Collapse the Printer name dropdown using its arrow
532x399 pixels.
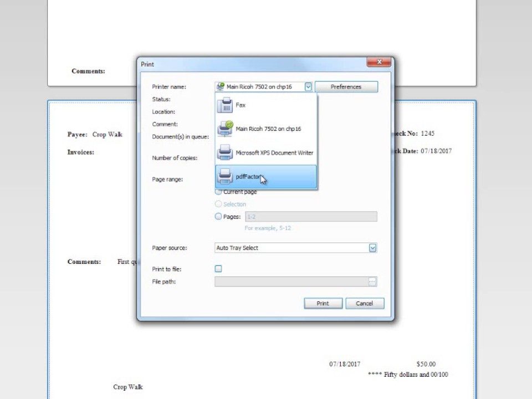click(x=308, y=87)
